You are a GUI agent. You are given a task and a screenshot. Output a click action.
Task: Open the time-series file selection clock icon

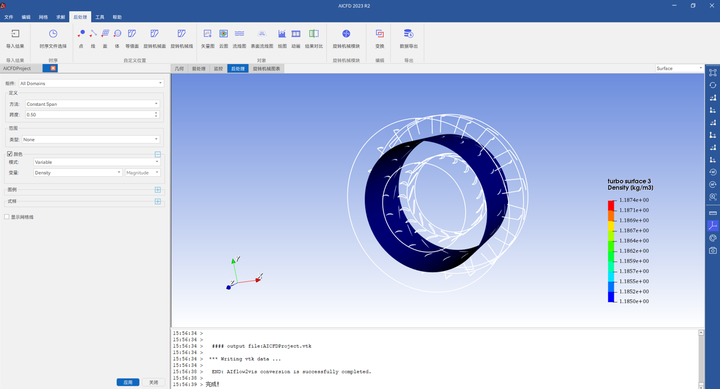(x=53, y=34)
